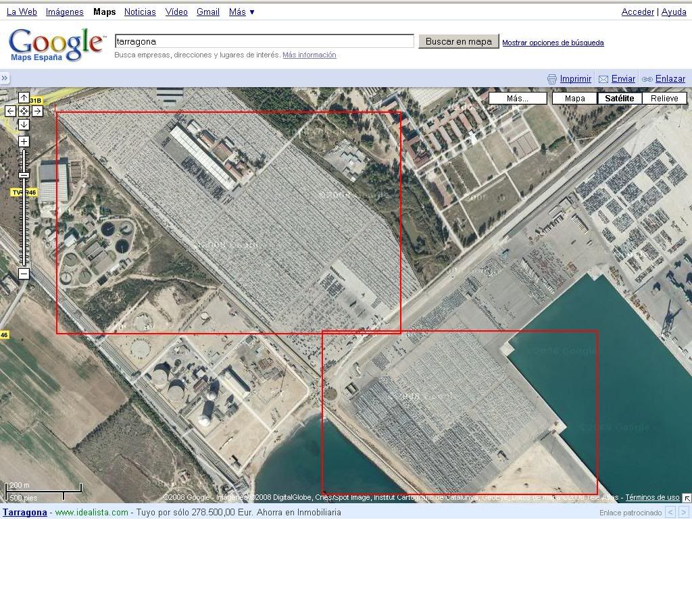Pan the map left with arrow

click(x=10, y=111)
